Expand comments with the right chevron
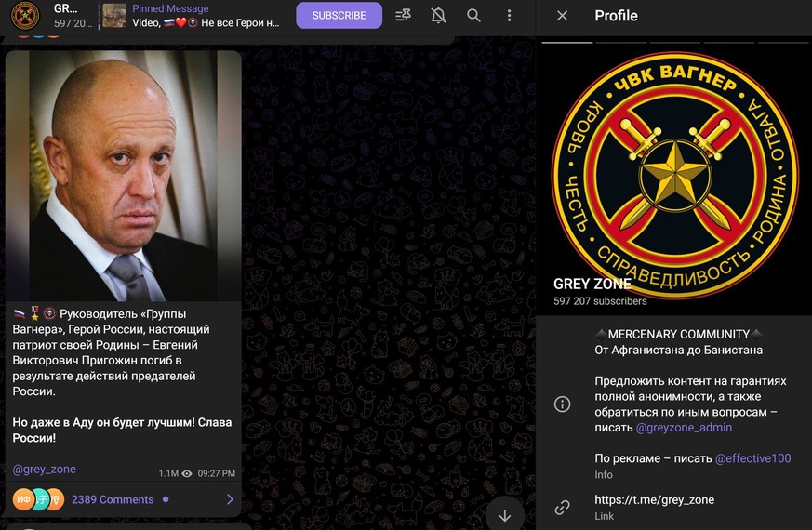 tap(230, 499)
